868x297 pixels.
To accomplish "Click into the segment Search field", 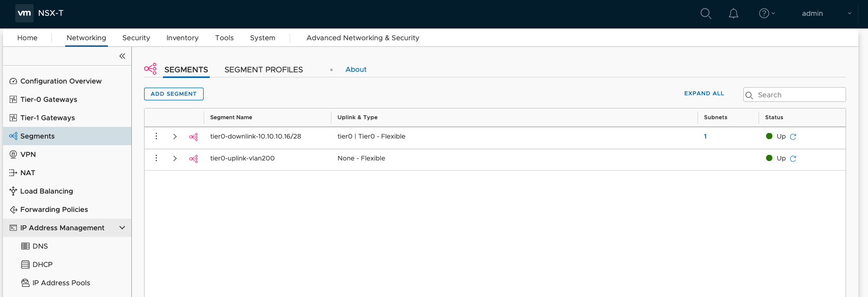I will click(799, 95).
